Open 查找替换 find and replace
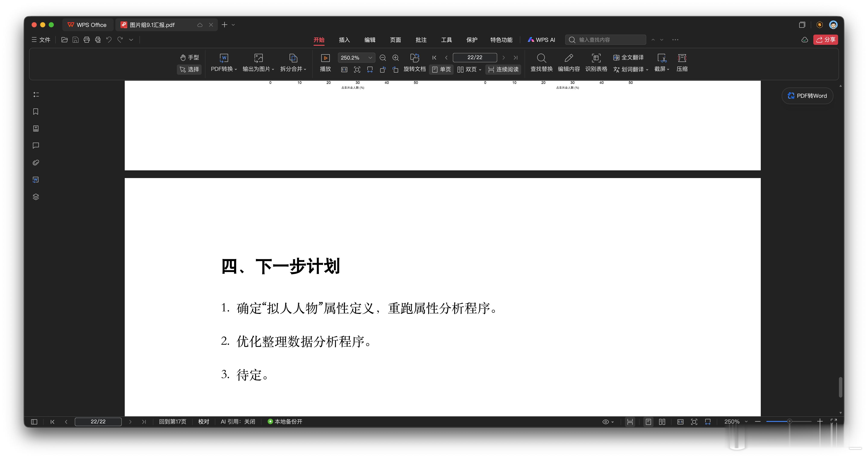This screenshot has height=459, width=868. tap(541, 63)
